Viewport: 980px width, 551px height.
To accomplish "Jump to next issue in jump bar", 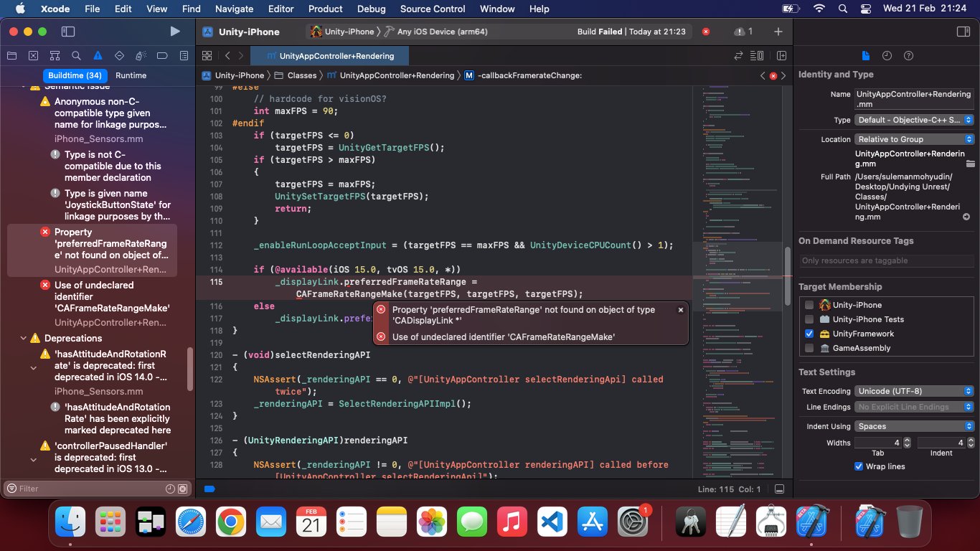I will 783,75.
